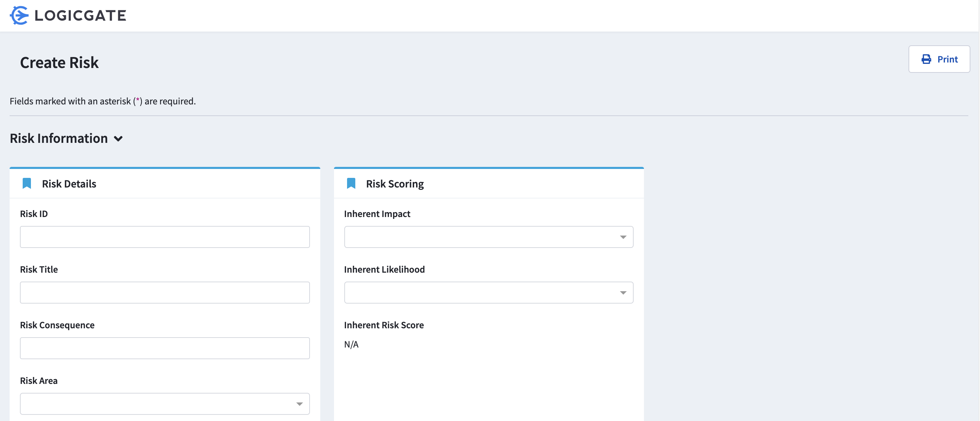Click the Risk Scoring bookmark icon

[351, 184]
